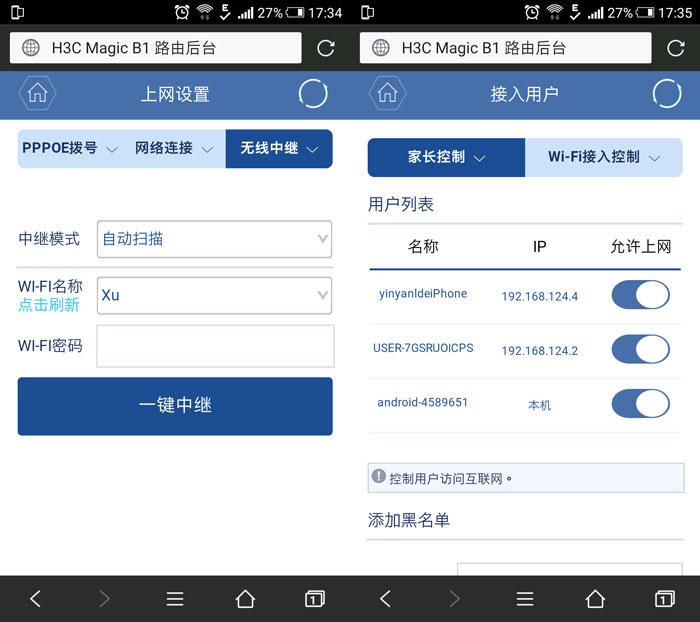This screenshot has width=700, height=622.
Task: Focus the WI-FI密码 input field
Action: point(214,346)
